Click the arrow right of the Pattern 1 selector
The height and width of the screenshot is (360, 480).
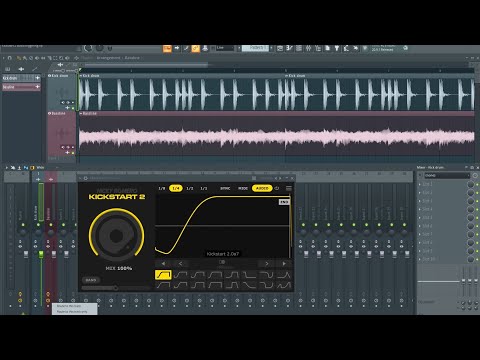click(x=271, y=48)
